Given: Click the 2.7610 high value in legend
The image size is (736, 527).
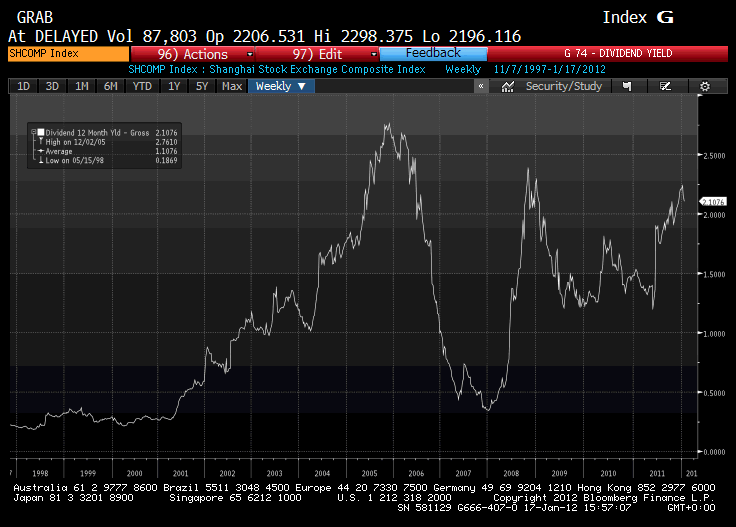Looking at the screenshot, I should pyautogui.click(x=166, y=142).
